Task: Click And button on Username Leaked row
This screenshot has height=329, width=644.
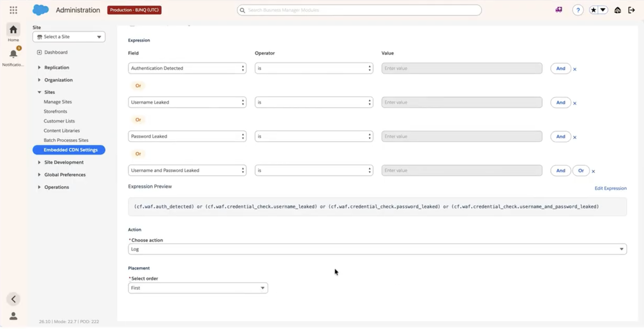Action: 561,102
